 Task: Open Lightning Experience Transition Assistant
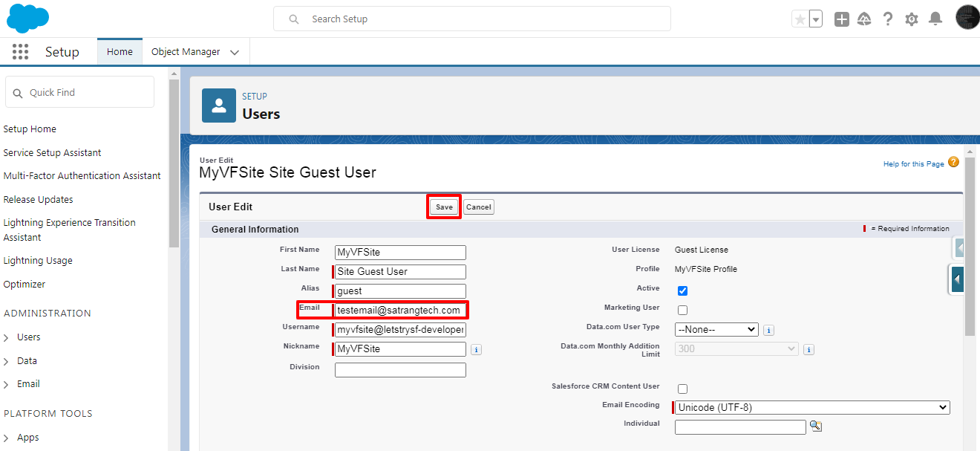pos(69,230)
